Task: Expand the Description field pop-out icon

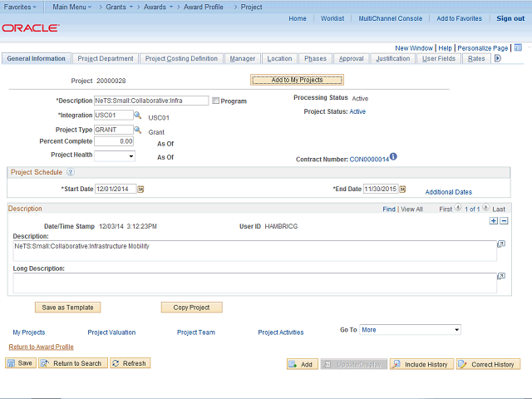Action: [501, 244]
